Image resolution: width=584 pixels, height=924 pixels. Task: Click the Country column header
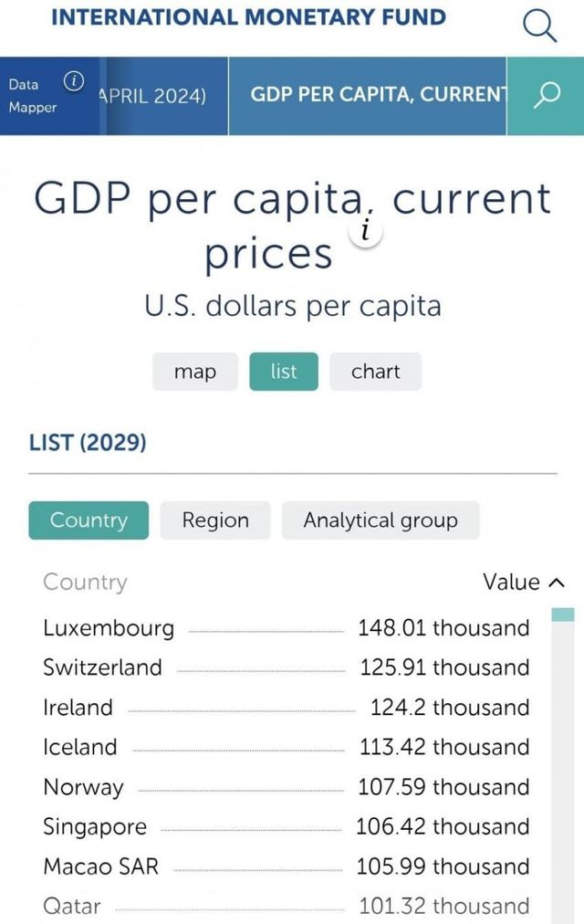(x=85, y=583)
